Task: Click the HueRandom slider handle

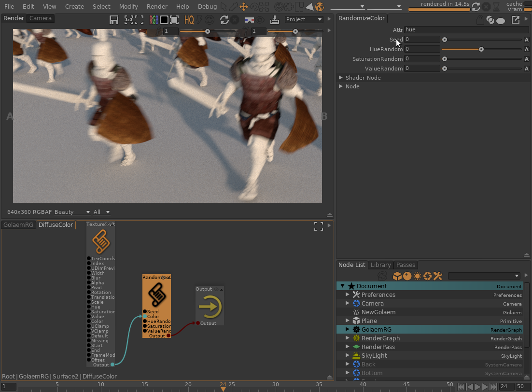Action: pos(481,49)
